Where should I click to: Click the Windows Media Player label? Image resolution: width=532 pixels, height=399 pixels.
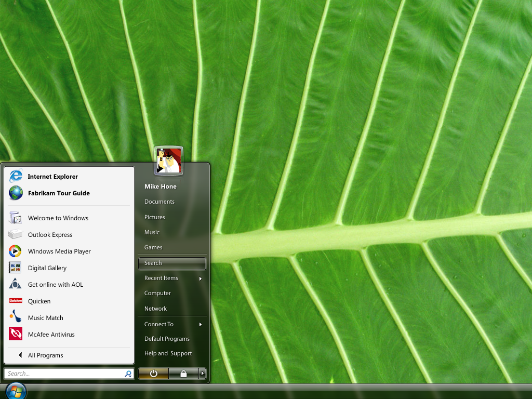[x=59, y=251]
